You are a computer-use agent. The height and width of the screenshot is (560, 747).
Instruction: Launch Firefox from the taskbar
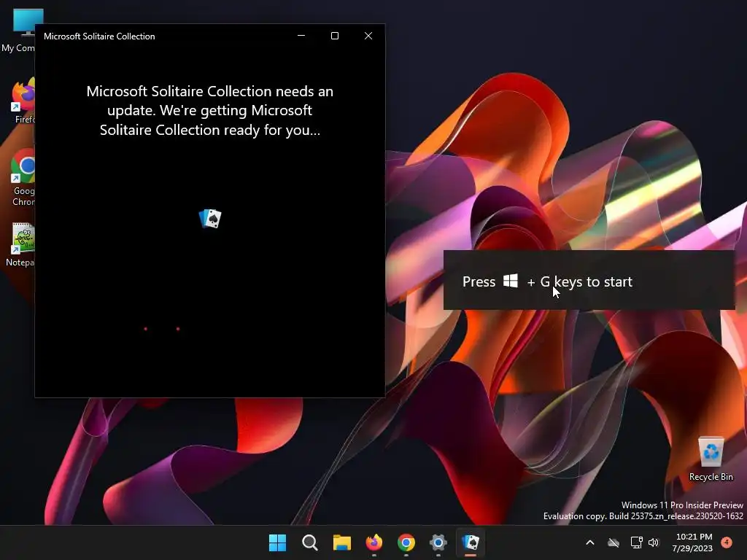click(x=374, y=542)
